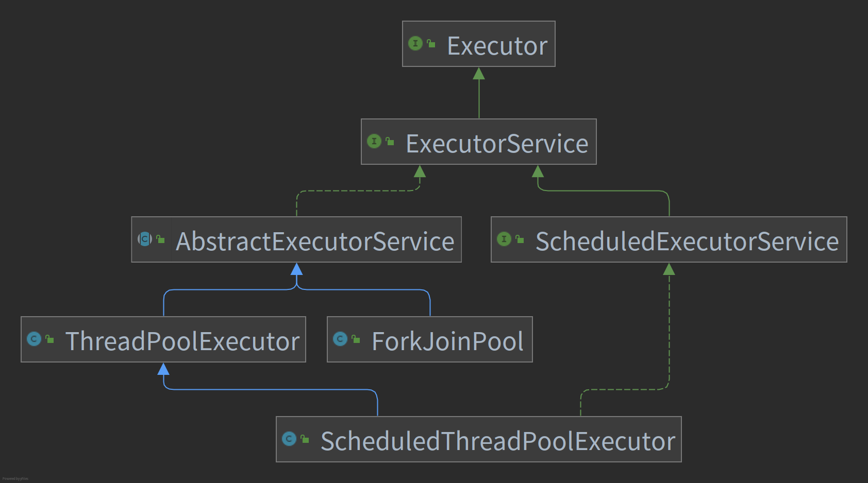Screen dimensions: 868x483
Task: Select the ForkJoinPool node label
Action: coord(447,341)
